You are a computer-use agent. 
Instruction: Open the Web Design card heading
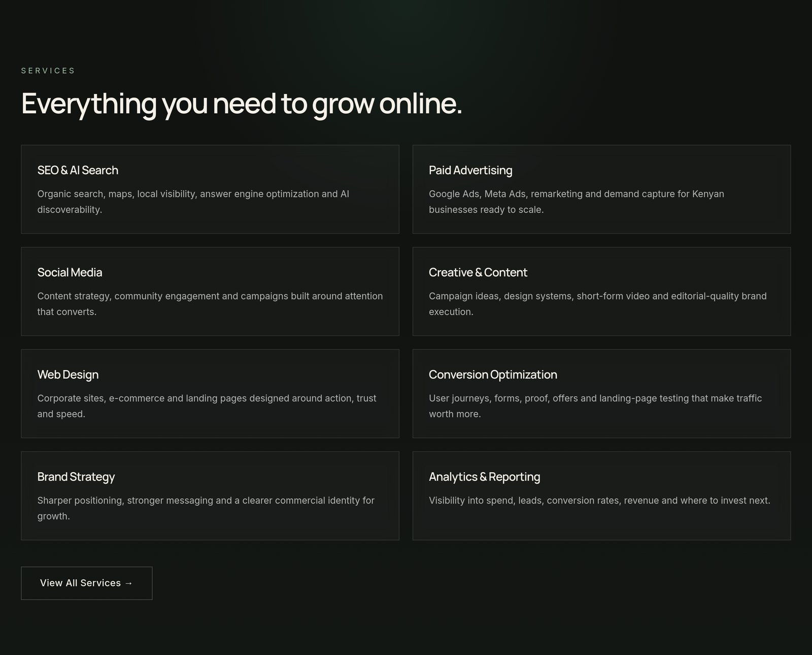click(x=68, y=375)
